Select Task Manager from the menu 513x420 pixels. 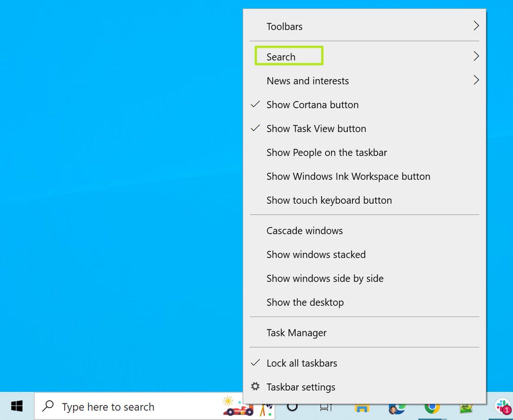pyautogui.click(x=297, y=332)
